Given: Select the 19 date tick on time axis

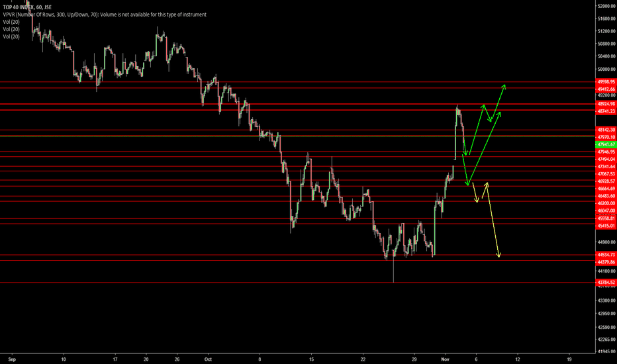Looking at the screenshot, I should tap(569, 359).
